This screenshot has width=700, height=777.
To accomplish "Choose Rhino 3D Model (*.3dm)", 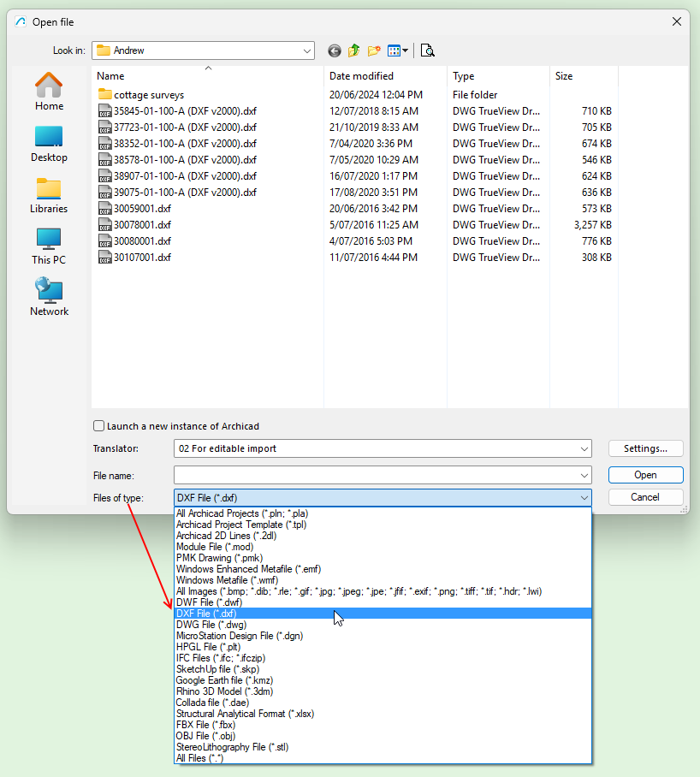I will [383, 691].
